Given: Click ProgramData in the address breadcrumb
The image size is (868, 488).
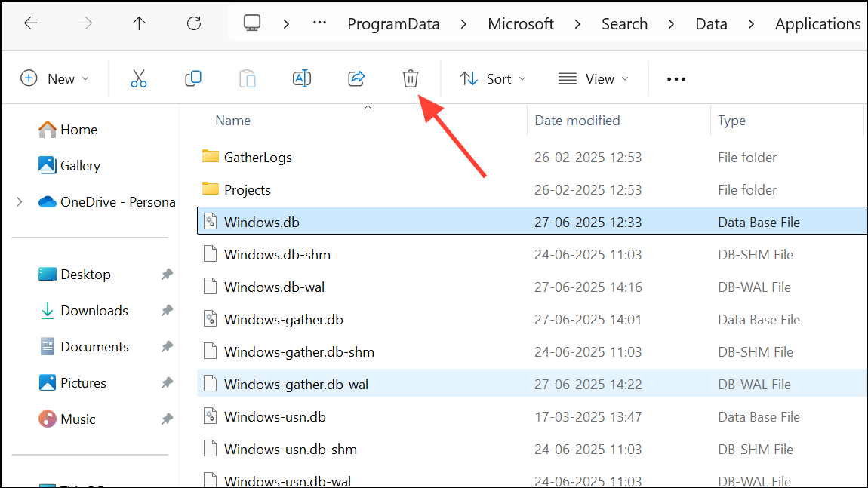Looking at the screenshot, I should point(393,24).
